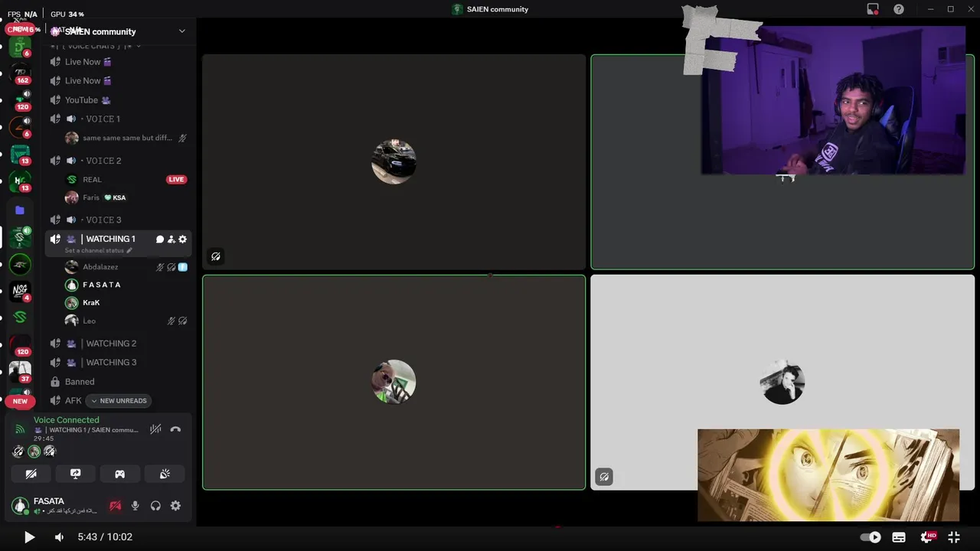Select the WATCHING 1 channel
This screenshot has height=551, width=980.
(x=110, y=240)
